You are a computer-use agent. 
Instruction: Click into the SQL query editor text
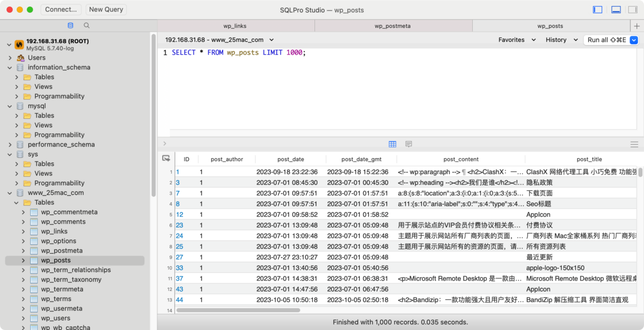pos(238,53)
